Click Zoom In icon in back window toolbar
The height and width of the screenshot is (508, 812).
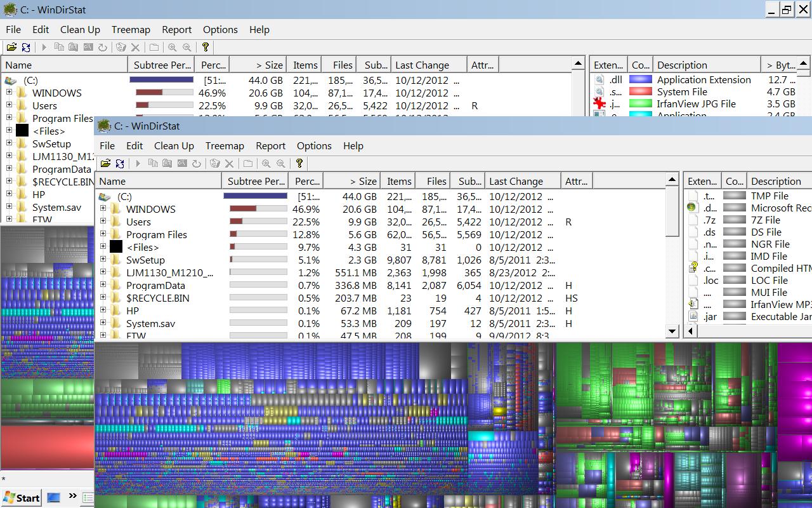[173, 47]
